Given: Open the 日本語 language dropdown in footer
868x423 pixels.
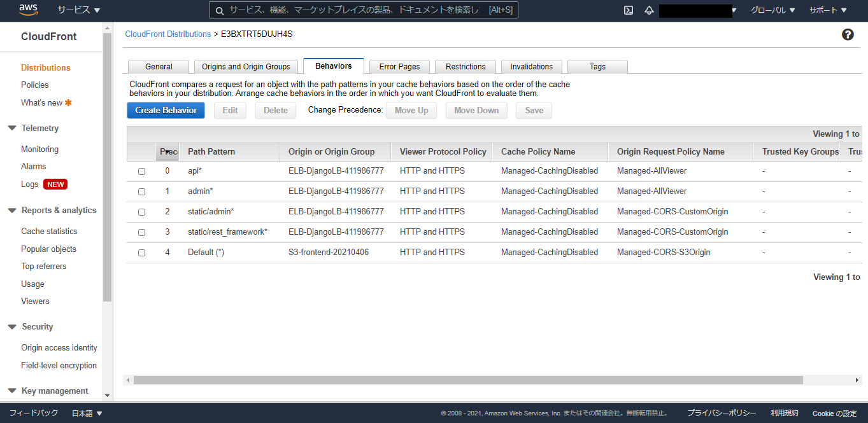Looking at the screenshot, I should [87, 413].
